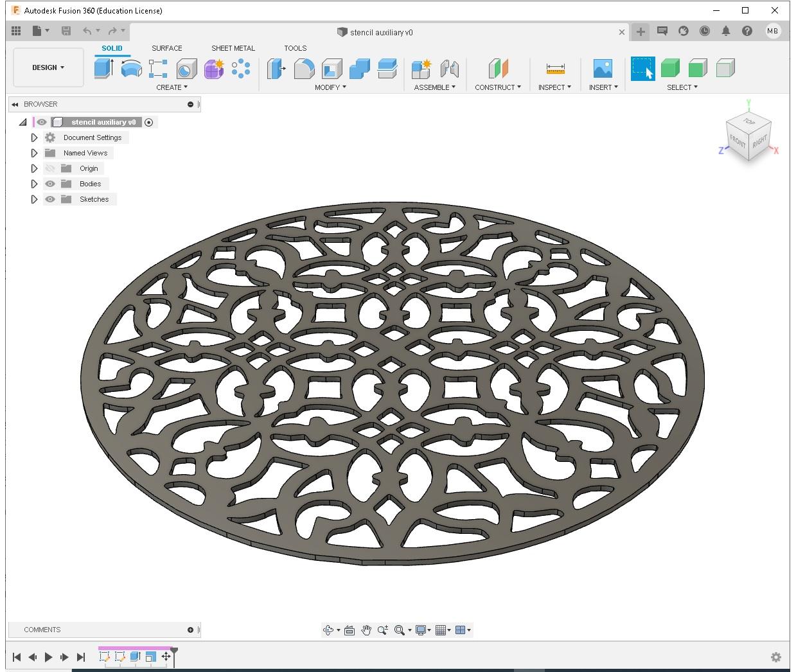The height and width of the screenshot is (672, 796).
Task: Expand the Bodies tree node
Action: [x=35, y=184]
